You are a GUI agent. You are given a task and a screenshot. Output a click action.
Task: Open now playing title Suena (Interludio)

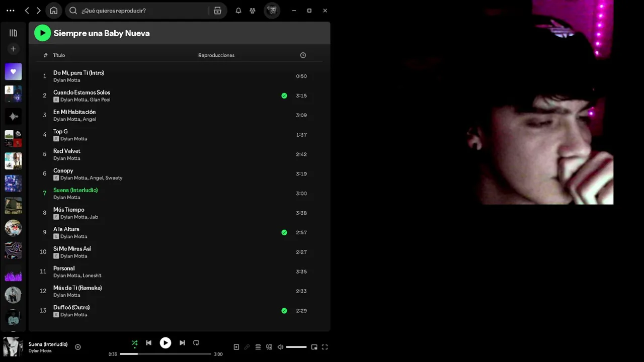tap(48, 344)
